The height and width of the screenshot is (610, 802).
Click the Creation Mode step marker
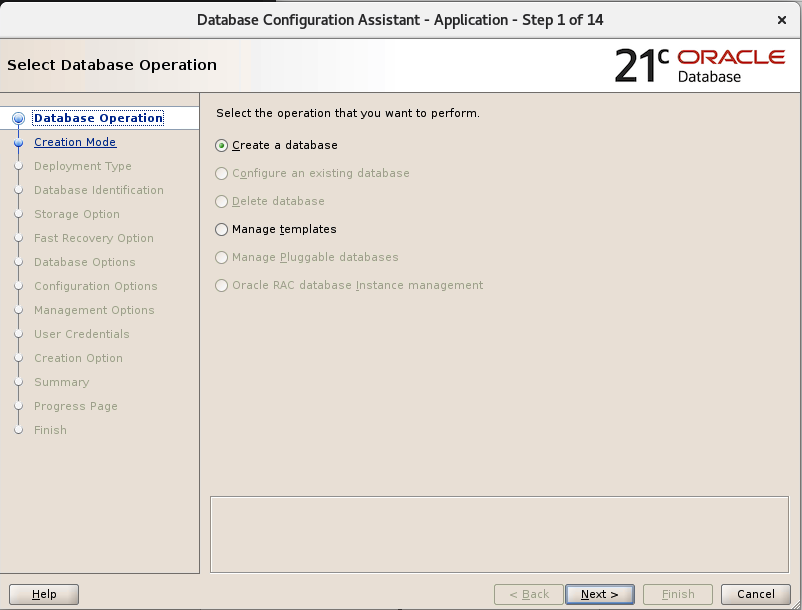(18, 142)
